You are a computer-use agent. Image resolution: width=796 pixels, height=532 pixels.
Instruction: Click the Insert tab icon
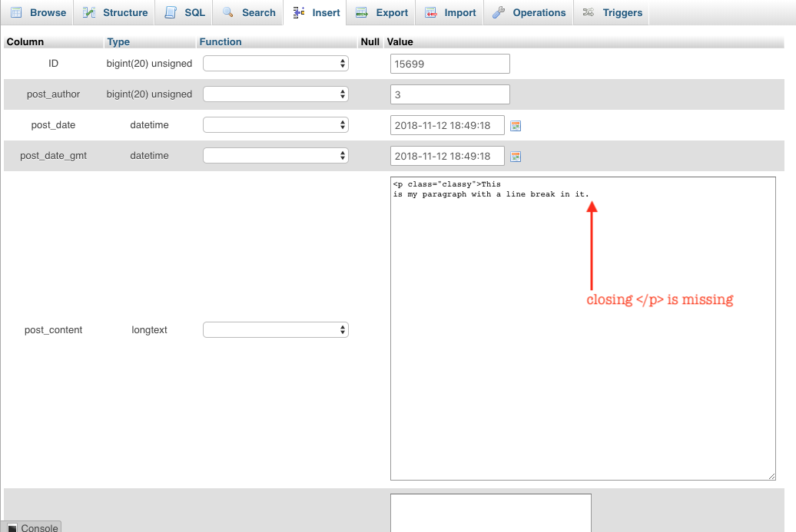pyautogui.click(x=298, y=12)
